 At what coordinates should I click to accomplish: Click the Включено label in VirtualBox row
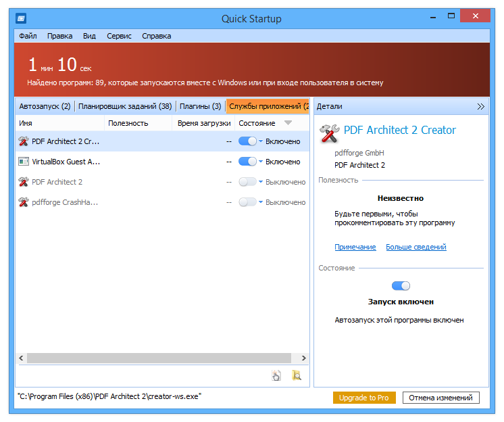click(x=283, y=162)
